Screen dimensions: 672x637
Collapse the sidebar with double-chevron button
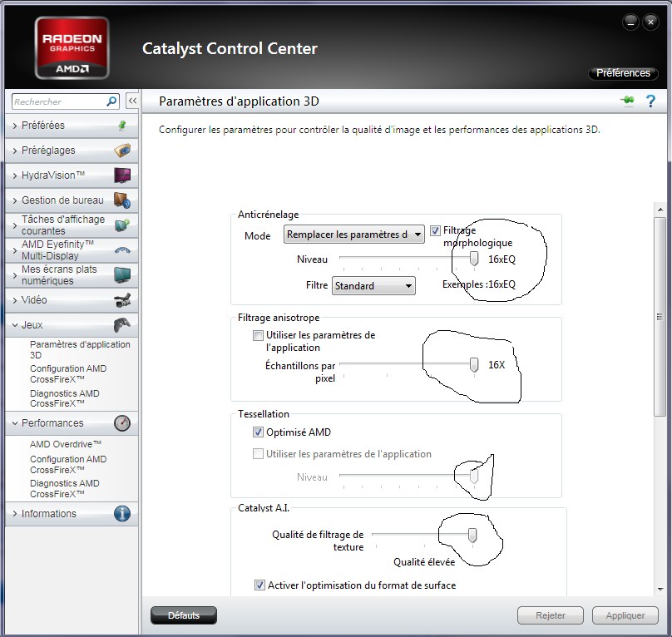[x=132, y=101]
